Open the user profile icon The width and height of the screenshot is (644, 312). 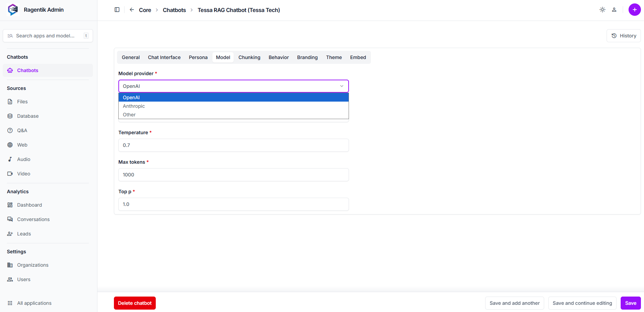[614, 10]
